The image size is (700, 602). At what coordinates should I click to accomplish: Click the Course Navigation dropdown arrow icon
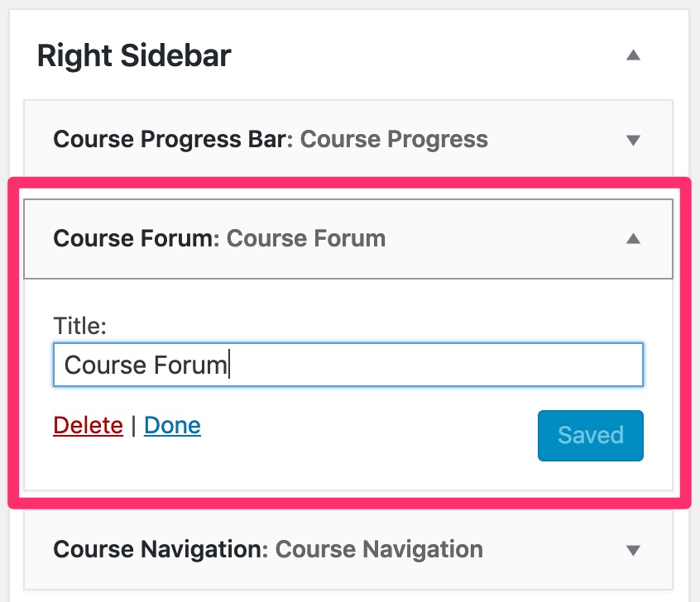633,549
